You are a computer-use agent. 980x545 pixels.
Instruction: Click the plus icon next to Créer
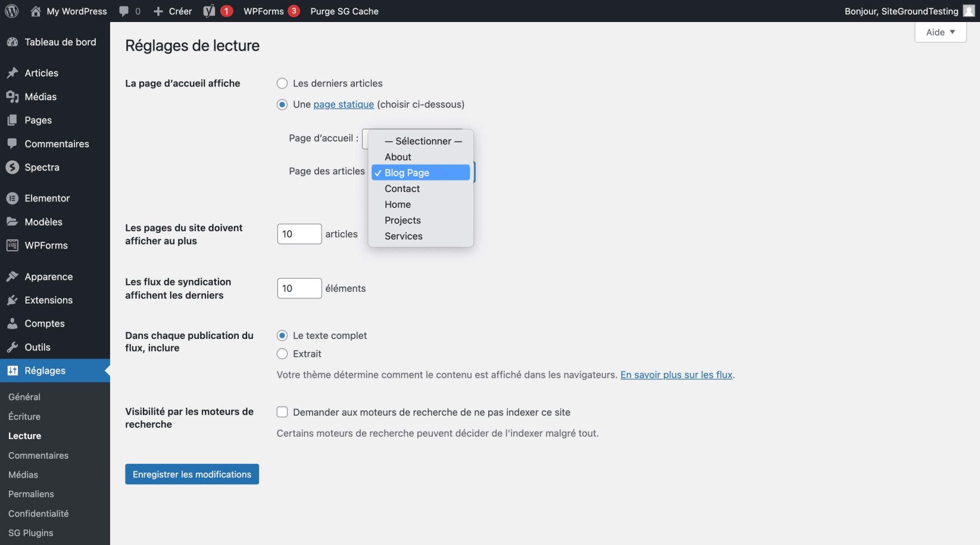pyautogui.click(x=158, y=11)
